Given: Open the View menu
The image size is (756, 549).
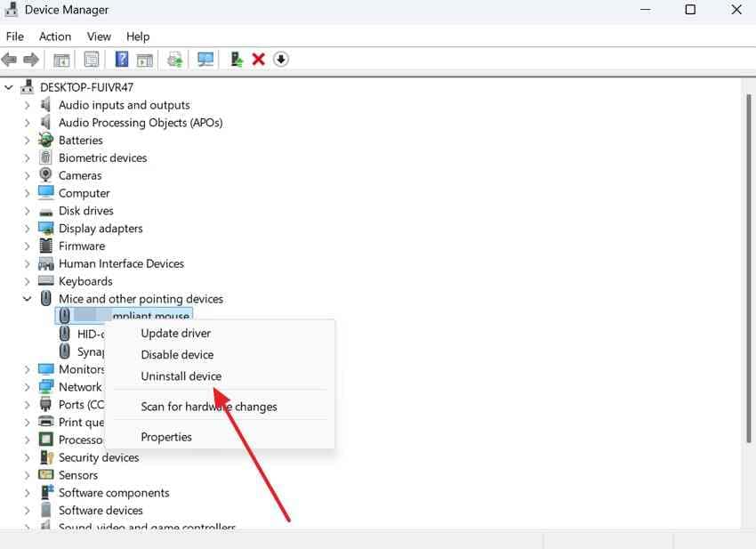Looking at the screenshot, I should pos(99,36).
